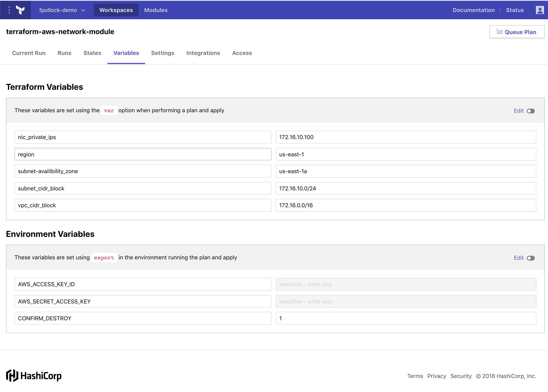Click the Status link in header
Viewport: 548px width, 392px height.
515,10
